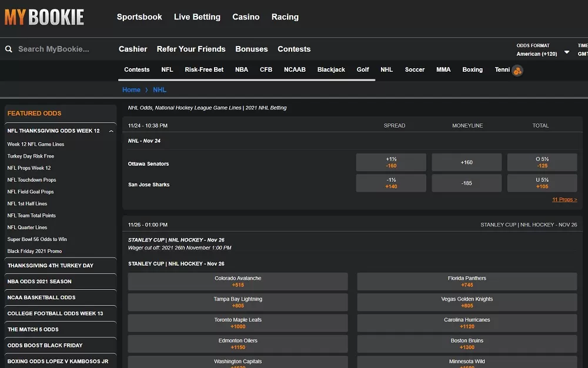Pick Toronto Maple Leafs +1000
Image resolution: width=588 pixels, height=368 pixels.
point(238,323)
